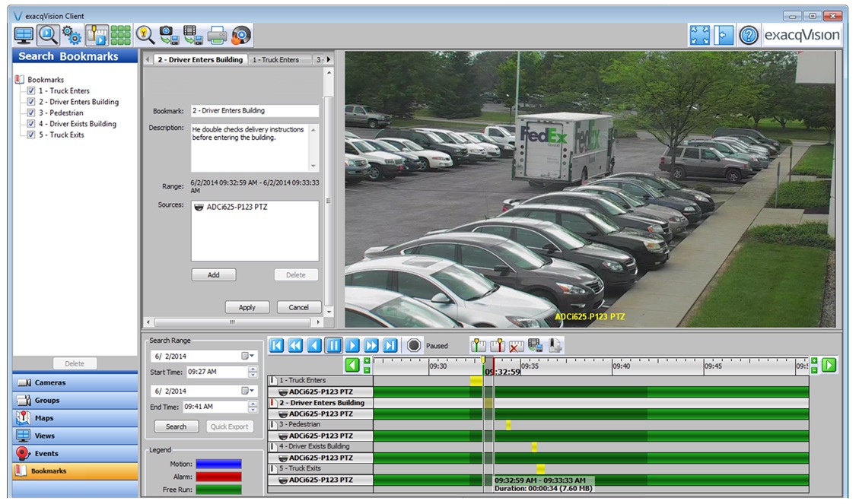This screenshot has width=859, height=504.
Task: Click the Bookmark name input field
Action: pyautogui.click(x=255, y=110)
